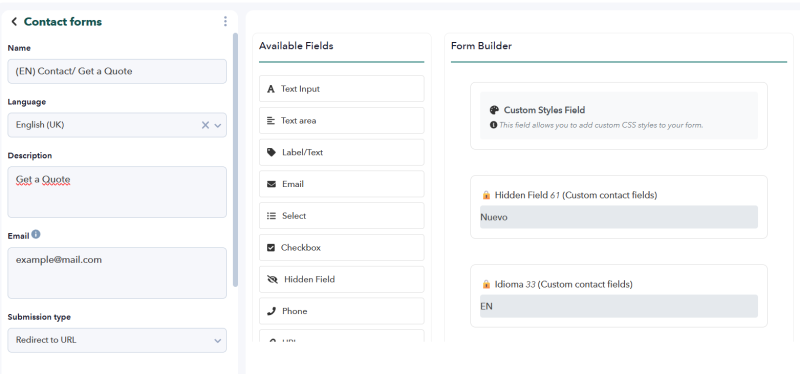Click the Available Fields heading

click(x=296, y=46)
